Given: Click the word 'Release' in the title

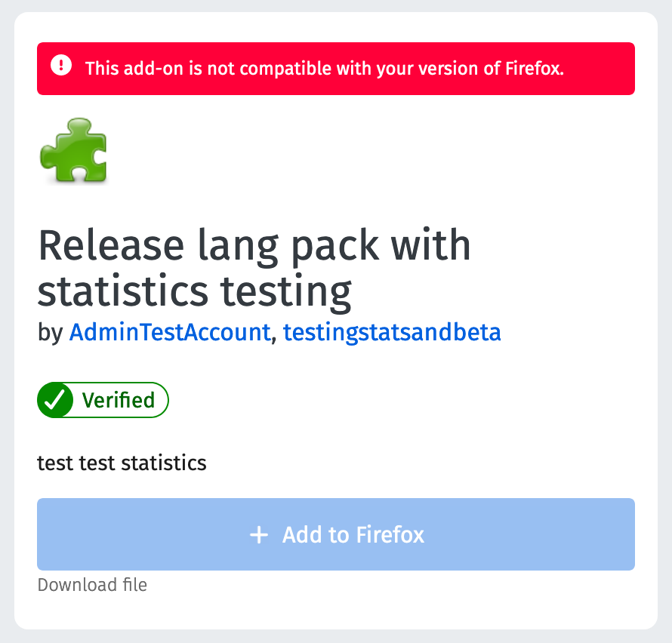Looking at the screenshot, I should [x=111, y=245].
